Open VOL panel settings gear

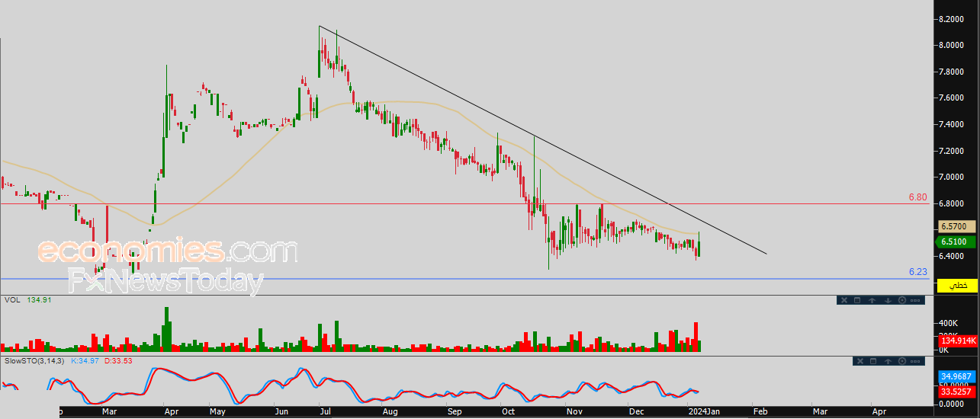(x=902, y=300)
